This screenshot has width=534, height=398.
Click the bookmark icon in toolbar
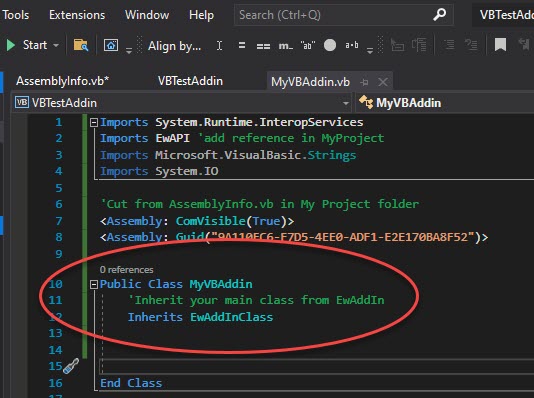pyautogui.click(x=500, y=45)
